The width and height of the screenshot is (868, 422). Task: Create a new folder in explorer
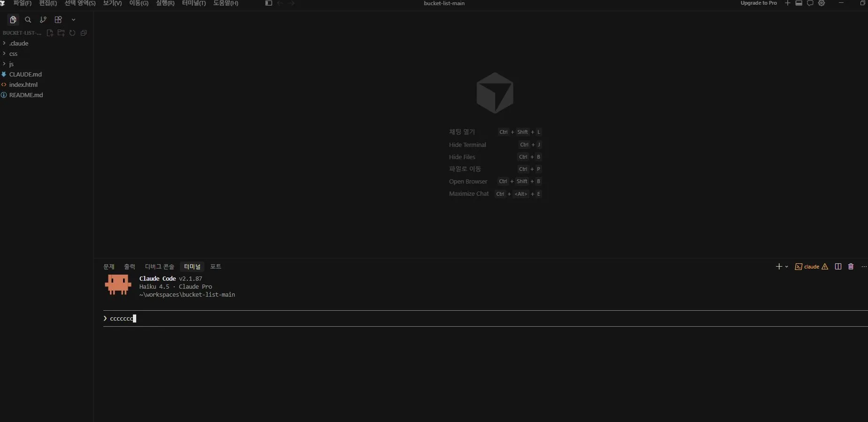click(x=61, y=33)
